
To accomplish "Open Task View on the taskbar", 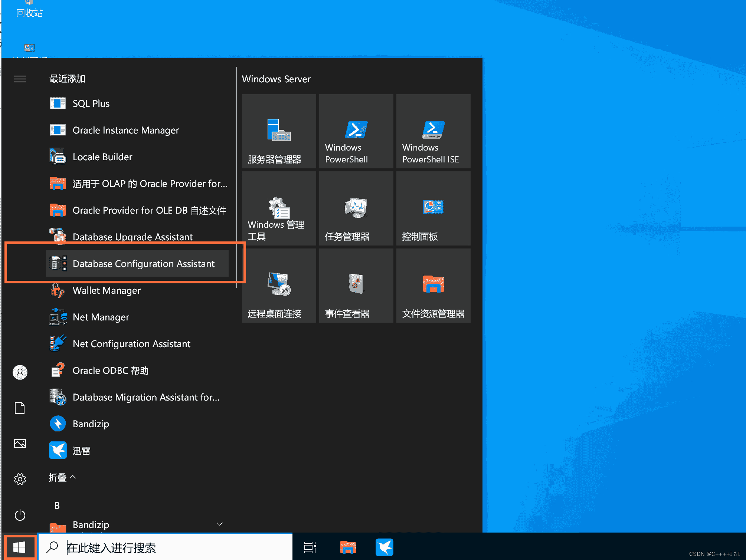I will click(x=310, y=547).
